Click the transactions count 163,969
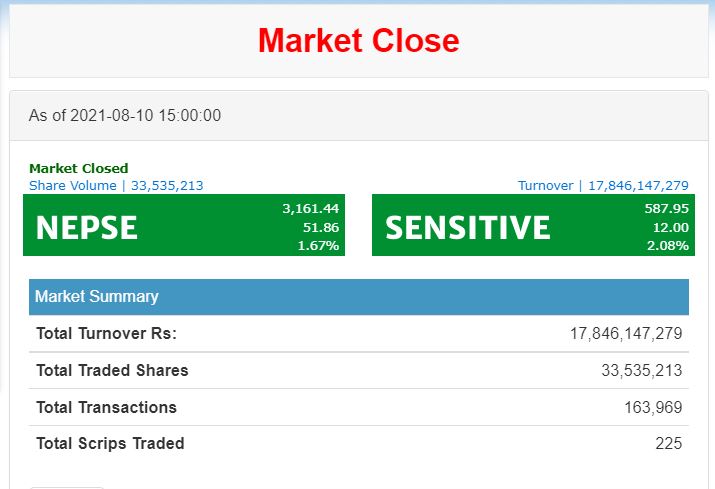 pyautogui.click(x=653, y=407)
